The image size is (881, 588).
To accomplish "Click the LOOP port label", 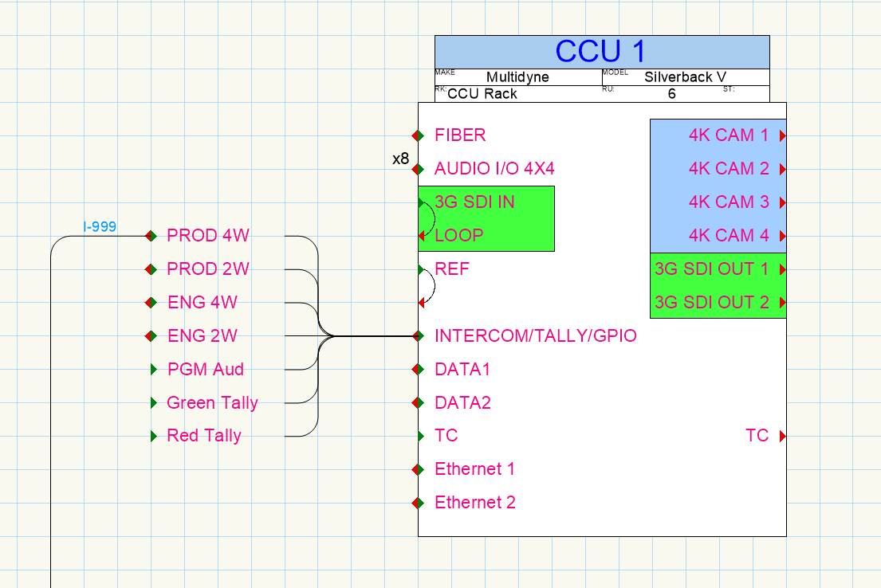I will [458, 236].
